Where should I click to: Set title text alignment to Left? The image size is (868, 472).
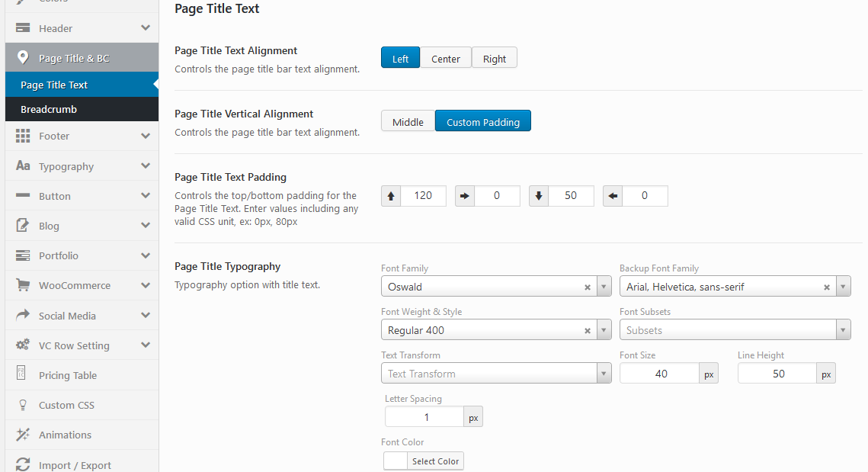tap(400, 58)
